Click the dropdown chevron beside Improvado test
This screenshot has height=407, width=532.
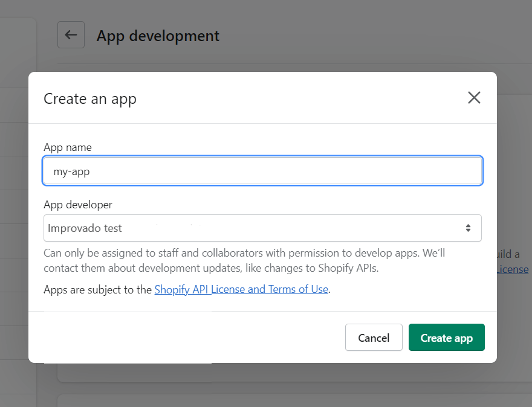click(469, 228)
